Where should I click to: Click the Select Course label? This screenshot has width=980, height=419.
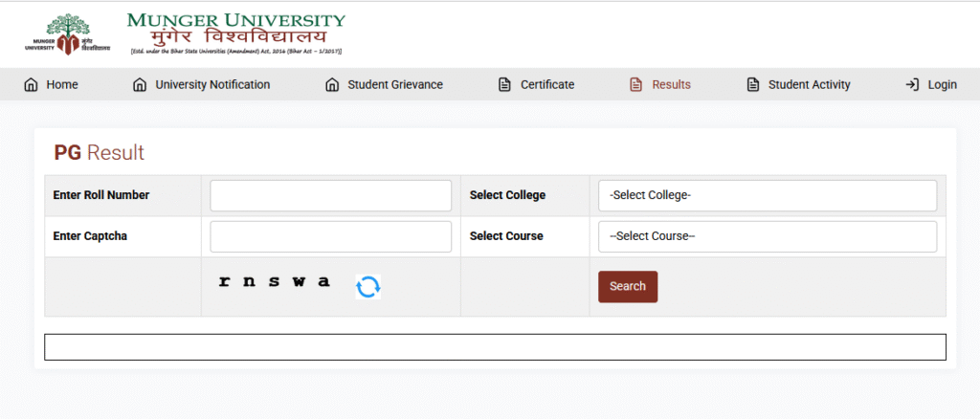[x=506, y=236]
